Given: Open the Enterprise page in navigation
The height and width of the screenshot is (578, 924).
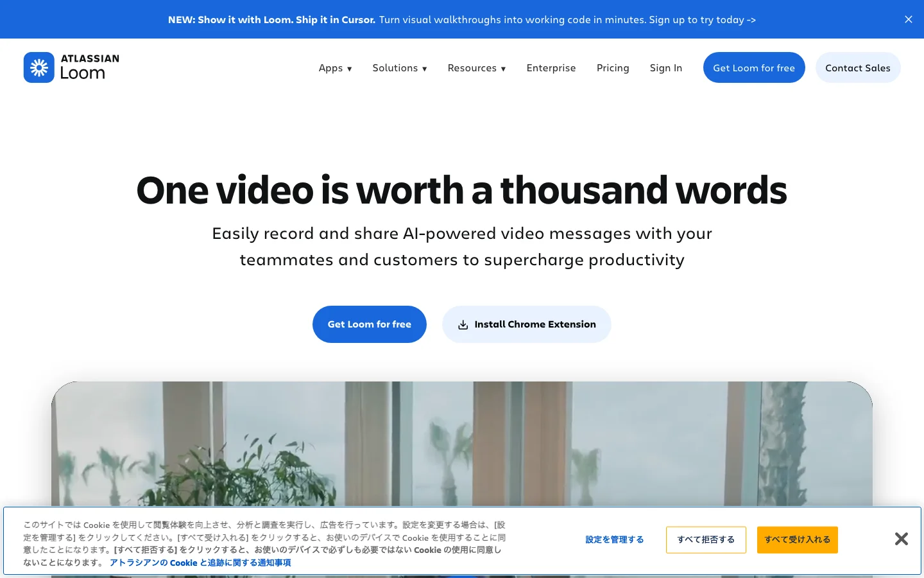Looking at the screenshot, I should (x=551, y=68).
